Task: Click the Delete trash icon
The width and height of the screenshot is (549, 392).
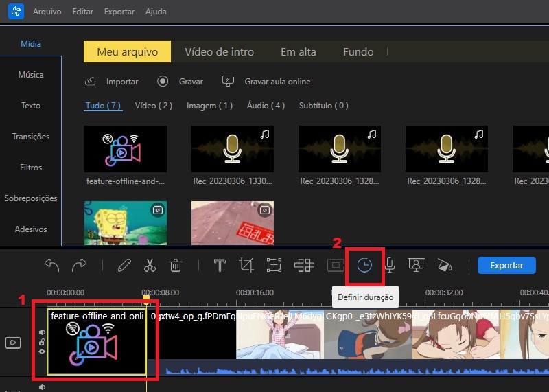Action: click(x=176, y=266)
